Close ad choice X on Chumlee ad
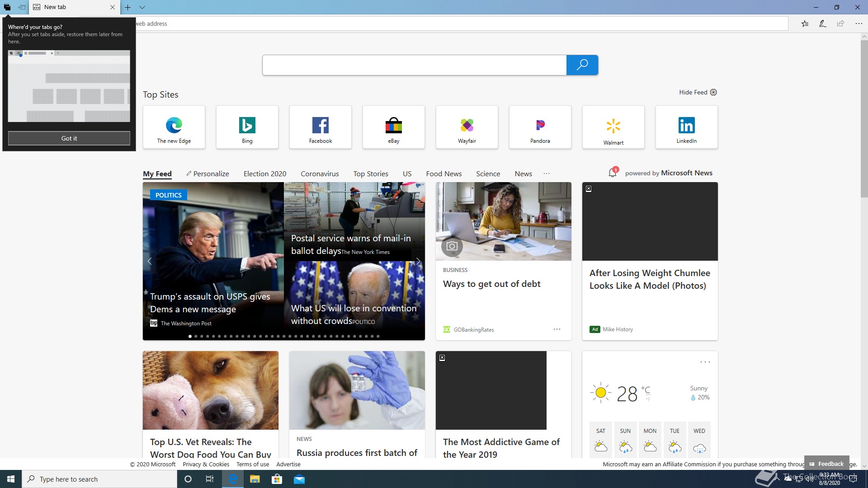The image size is (868, 488). [589, 188]
